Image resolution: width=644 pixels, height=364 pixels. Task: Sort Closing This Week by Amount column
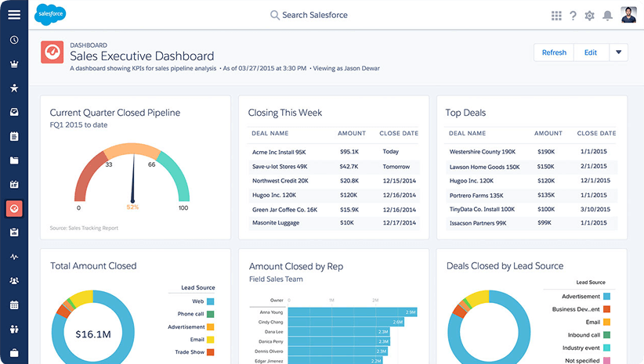tap(352, 133)
